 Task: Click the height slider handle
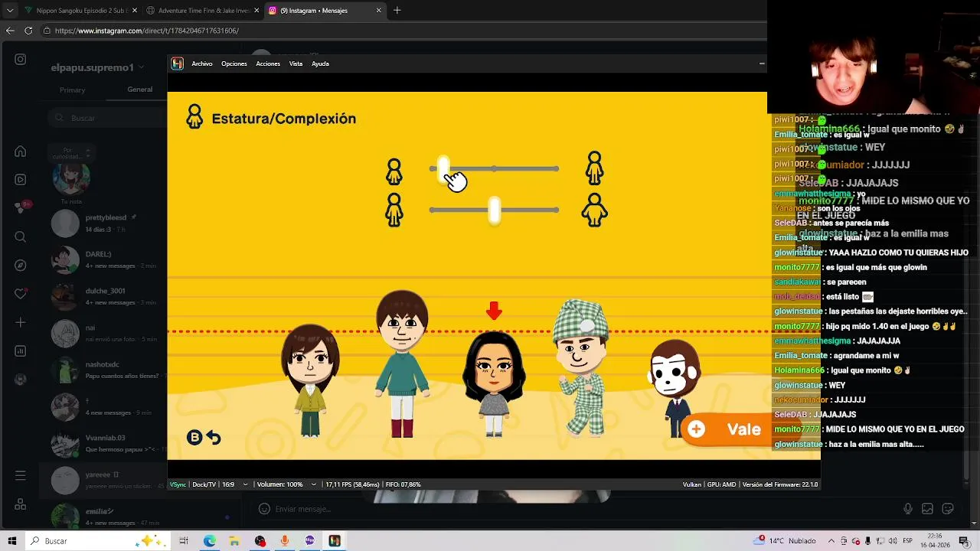(443, 169)
